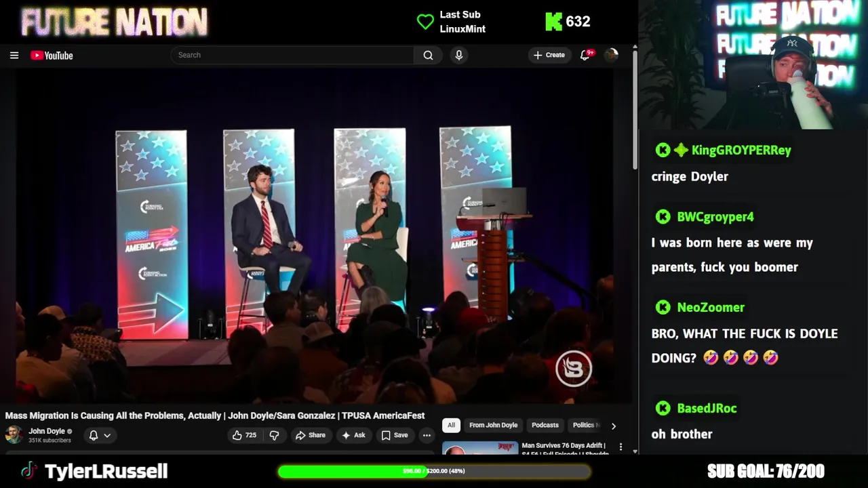Start voice search with microphone icon
This screenshot has width=868, height=488.
[459, 55]
